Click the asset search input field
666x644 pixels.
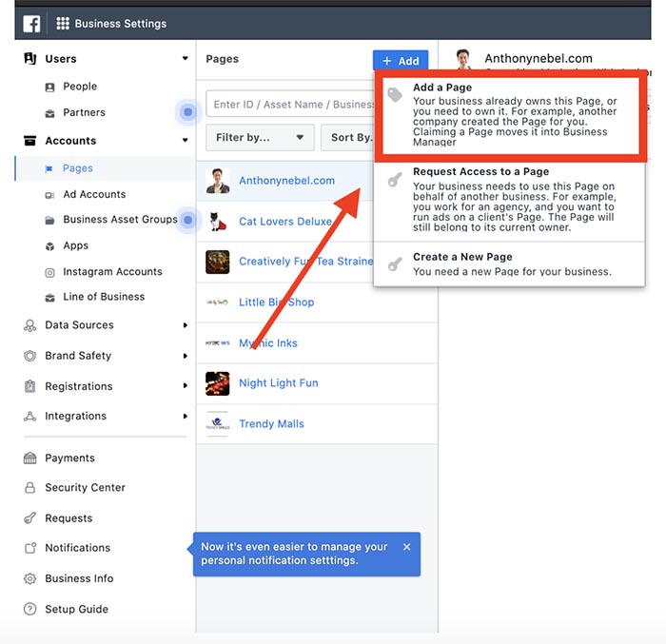pos(290,104)
